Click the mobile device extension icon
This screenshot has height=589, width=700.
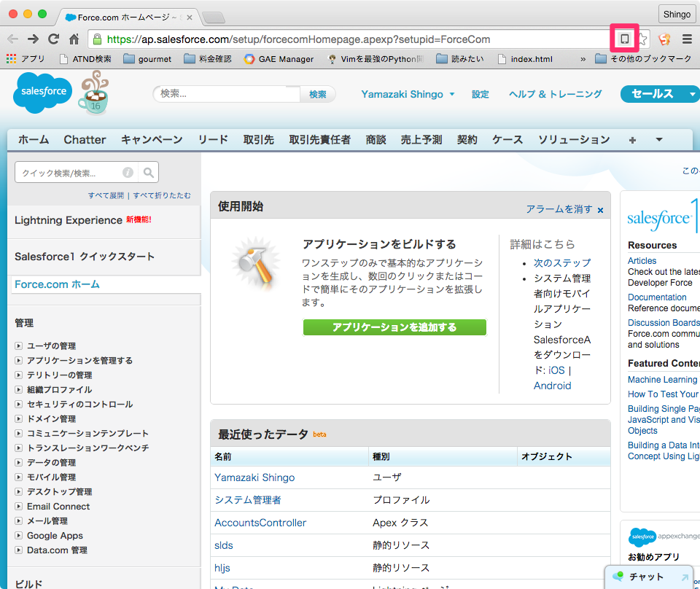coord(625,39)
